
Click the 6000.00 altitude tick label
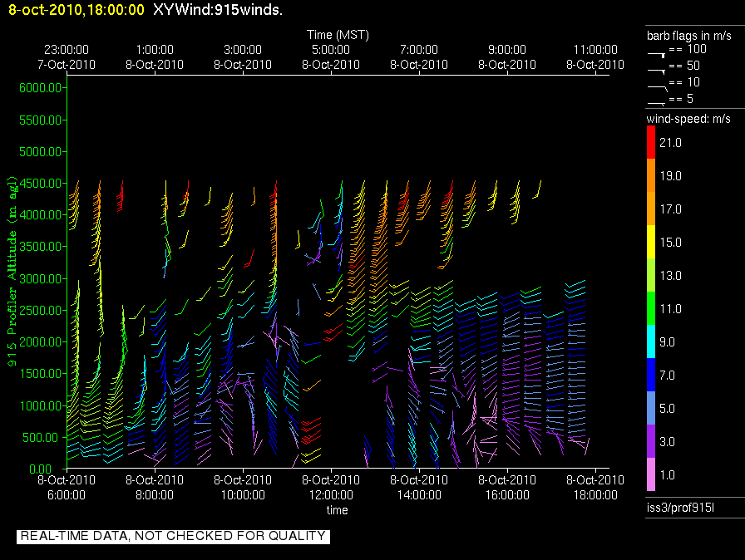click(41, 88)
